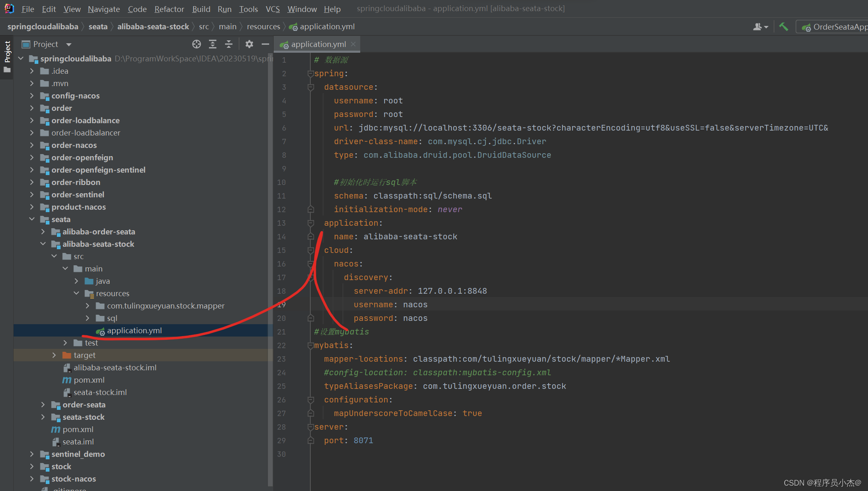The height and width of the screenshot is (491, 868).
Task: Select alibaba-seata-stock.iml file
Action: pyautogui.click(x=115, y=367)
